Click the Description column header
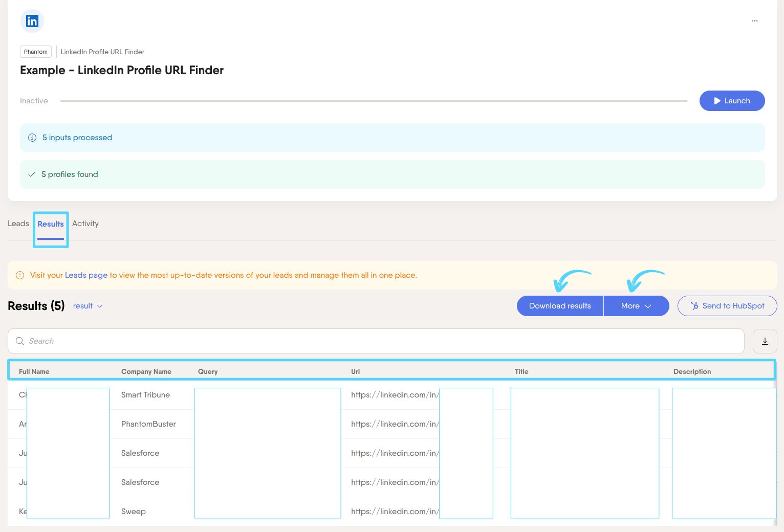This screenshot has width=784, height=532. click(692, 371)
